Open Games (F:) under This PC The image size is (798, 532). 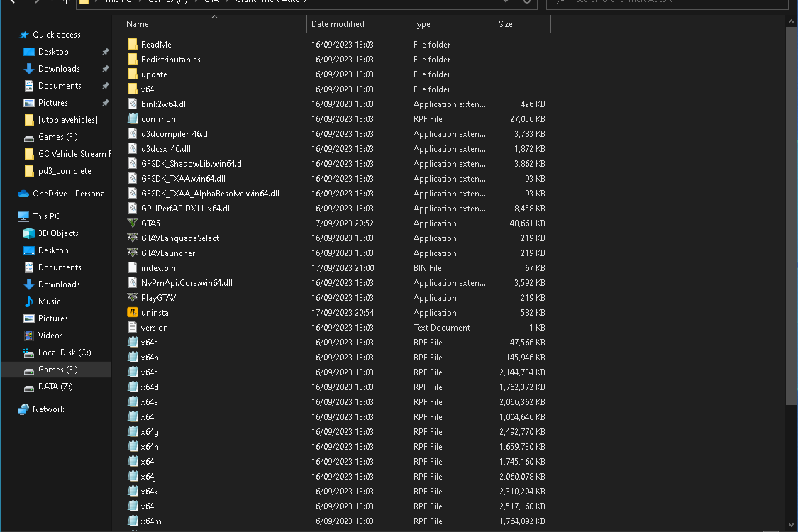click(57, 370)
